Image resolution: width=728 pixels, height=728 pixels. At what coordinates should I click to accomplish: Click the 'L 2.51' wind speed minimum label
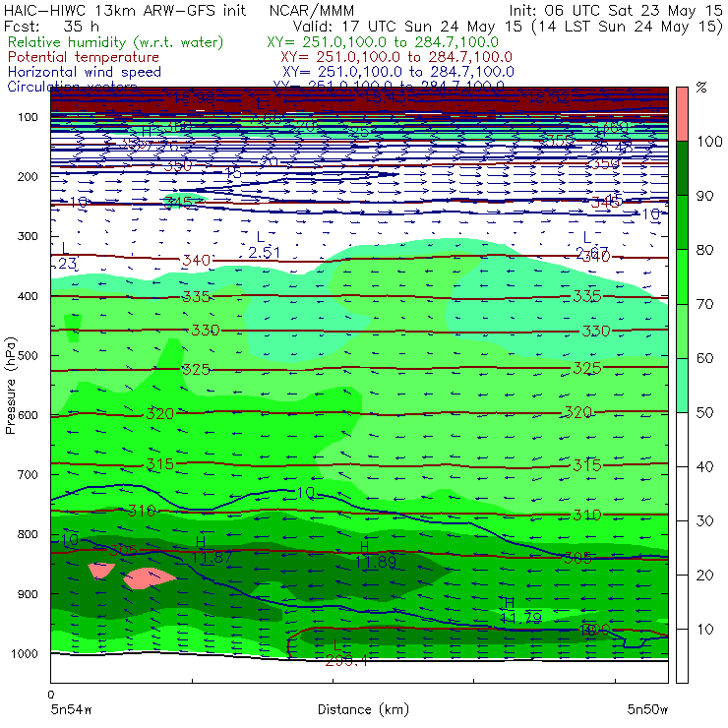pos(264,245)
